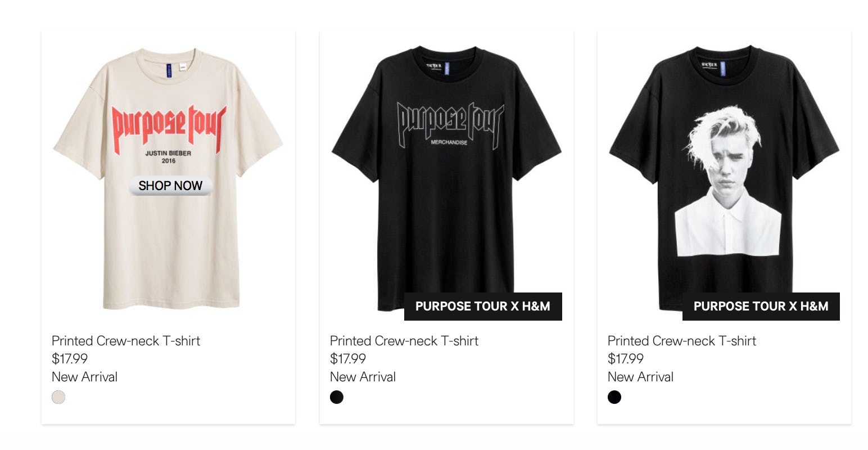
Task: Open the beige Purpose Tour shirt image
Action: coord(168,178)
